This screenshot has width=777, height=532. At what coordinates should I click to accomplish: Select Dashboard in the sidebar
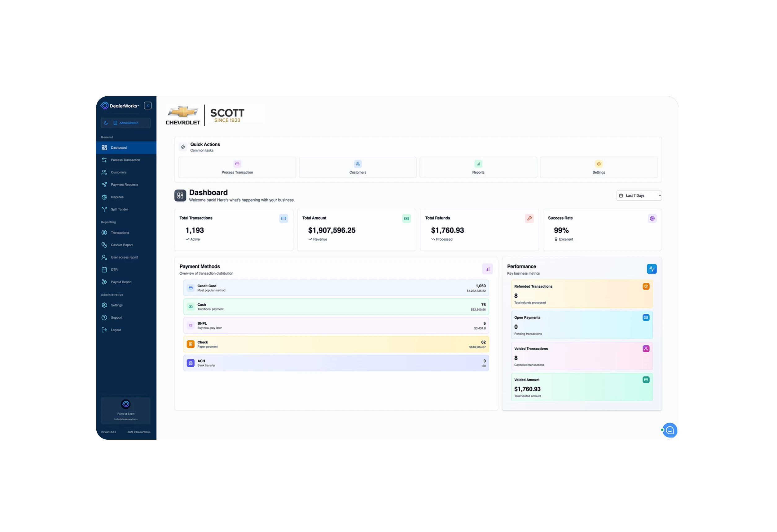(126, 148)
